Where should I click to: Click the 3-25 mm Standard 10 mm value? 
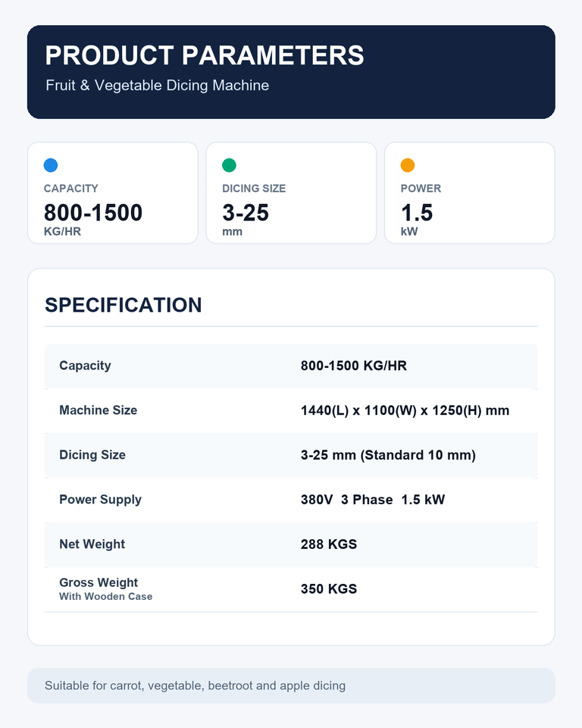(x=388, y=455)
